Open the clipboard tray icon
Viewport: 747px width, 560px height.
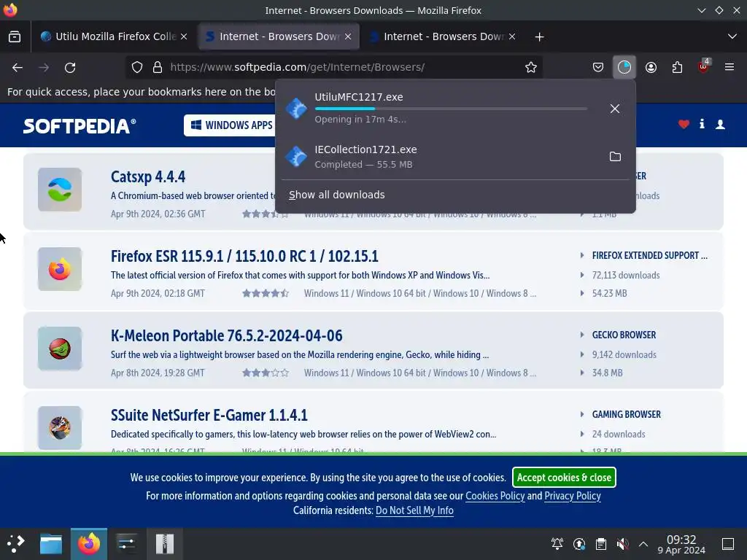pyautogui.click(x=601, y=543)
